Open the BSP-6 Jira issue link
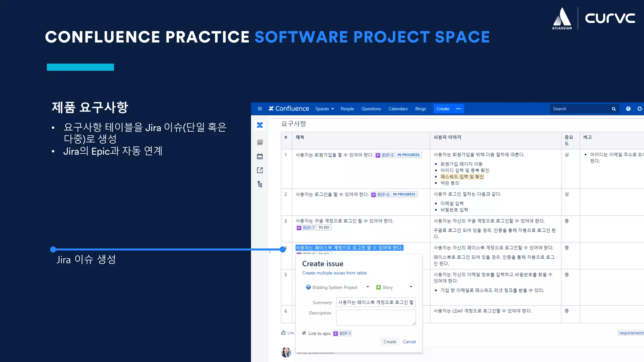Image resolution: width=644 pixels, height=362 pixels. tap(383, 195)
